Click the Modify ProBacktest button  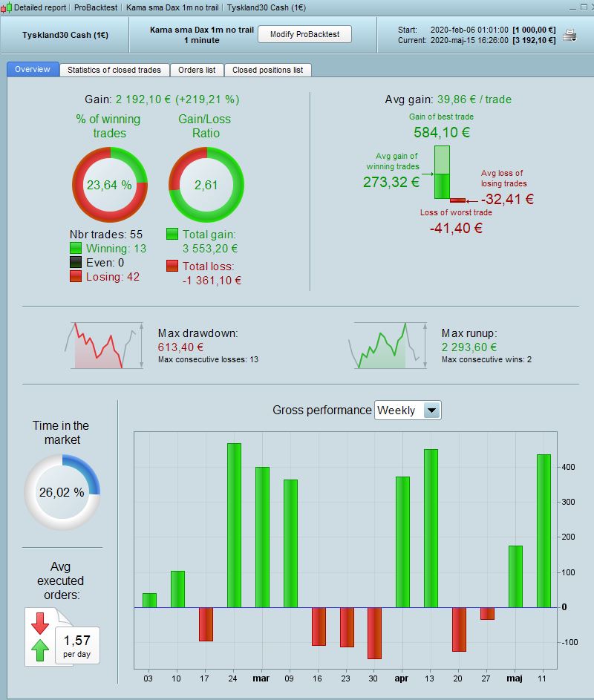(304, 34)
